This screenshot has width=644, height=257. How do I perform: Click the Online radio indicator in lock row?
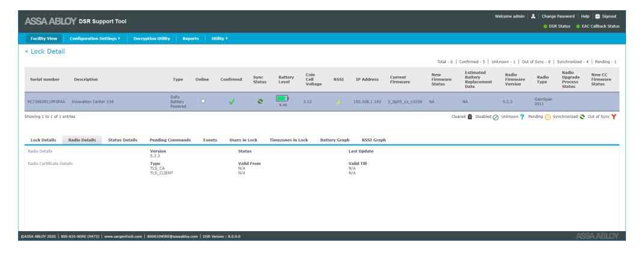(203, 101)
